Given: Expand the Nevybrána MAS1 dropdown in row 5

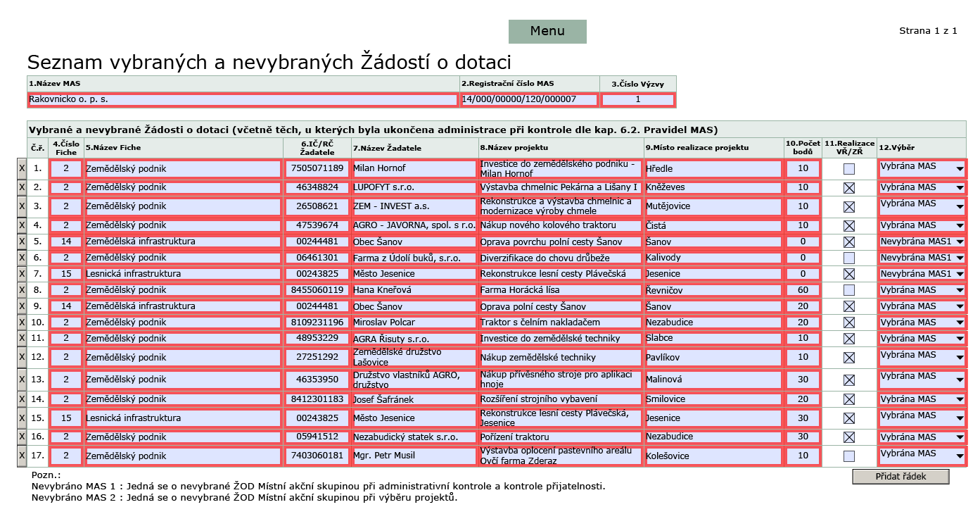Looking at the screenshot, I should (922, 242).
